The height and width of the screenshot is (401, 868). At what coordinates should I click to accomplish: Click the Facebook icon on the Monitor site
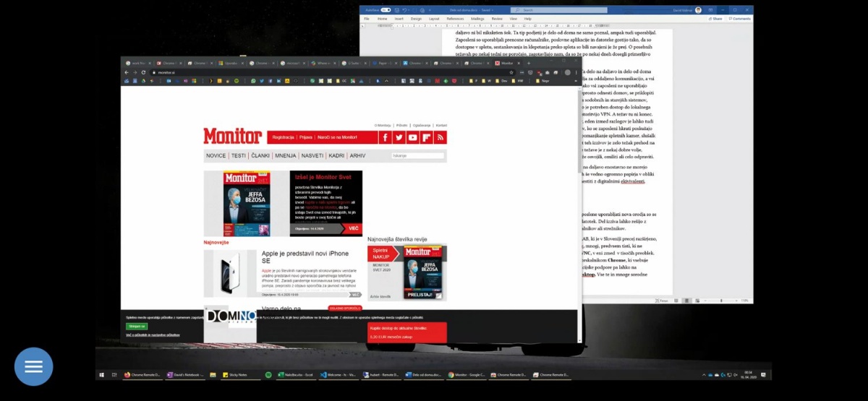point(386,137)
